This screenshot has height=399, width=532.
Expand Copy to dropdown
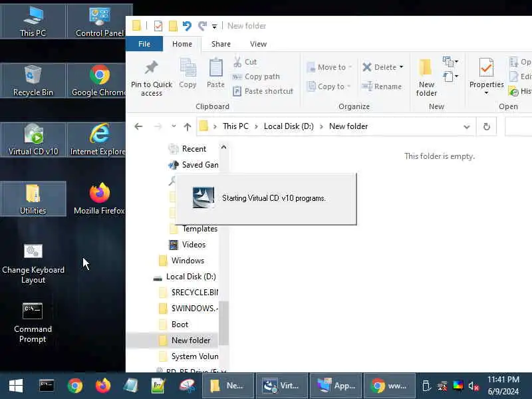(x=348, y=86)
